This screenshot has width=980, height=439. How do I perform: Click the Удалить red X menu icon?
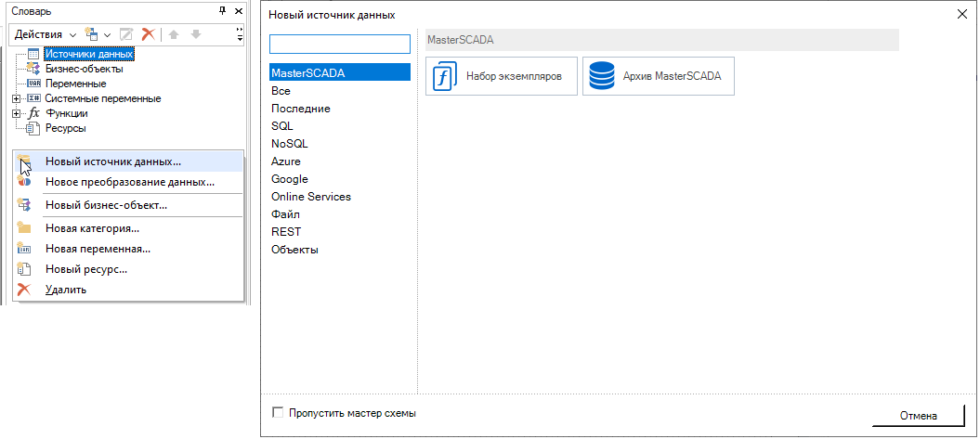(x=24, y=290)
